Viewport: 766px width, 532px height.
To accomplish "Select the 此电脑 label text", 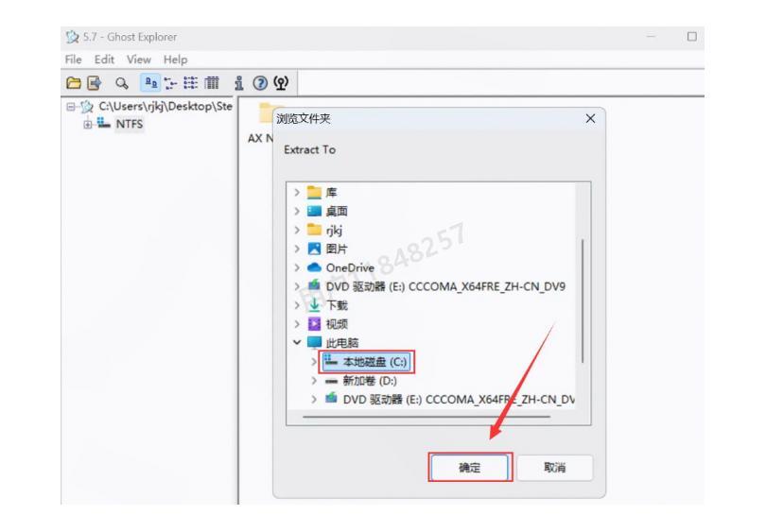I will (342, 343).
